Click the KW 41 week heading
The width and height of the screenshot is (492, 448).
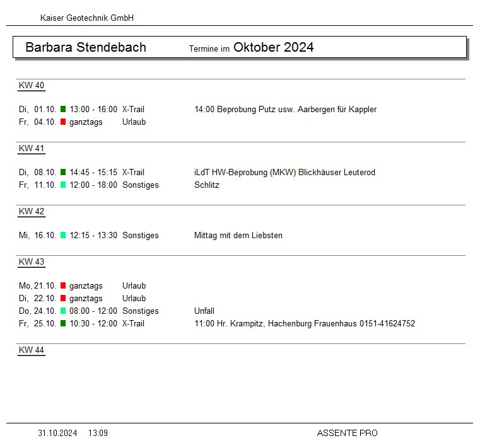point(32,149)
